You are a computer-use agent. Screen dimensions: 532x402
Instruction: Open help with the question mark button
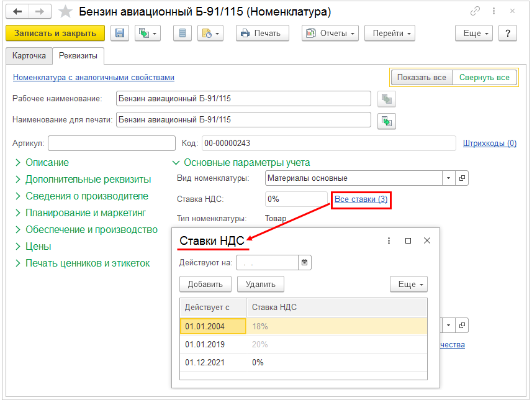(508, 34)
